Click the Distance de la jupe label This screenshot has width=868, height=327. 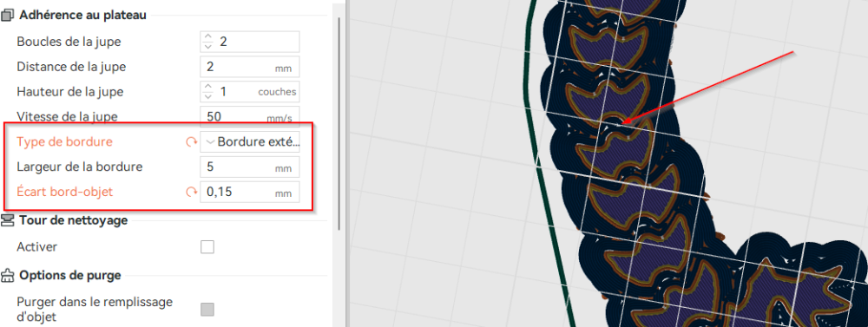[x=71, y=67]
